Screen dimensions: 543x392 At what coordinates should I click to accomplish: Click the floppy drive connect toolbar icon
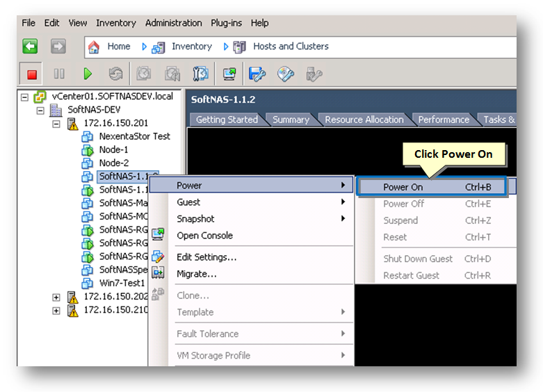(x=257, y=74)
